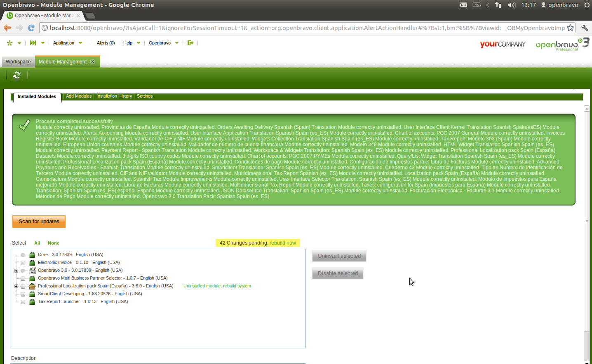Tick the Multi Business Partner Selector checkbox
592x364 pixels.
click(x=23, y=278)
